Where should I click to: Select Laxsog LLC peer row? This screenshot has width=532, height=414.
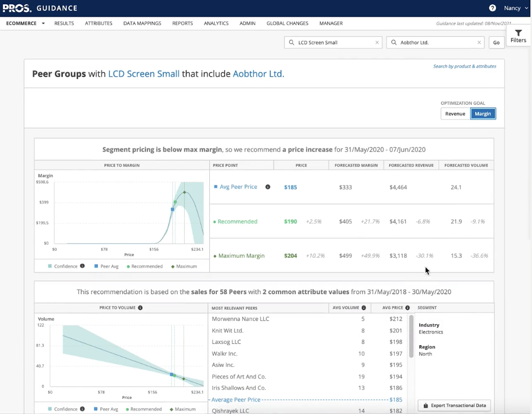[307, 342]
